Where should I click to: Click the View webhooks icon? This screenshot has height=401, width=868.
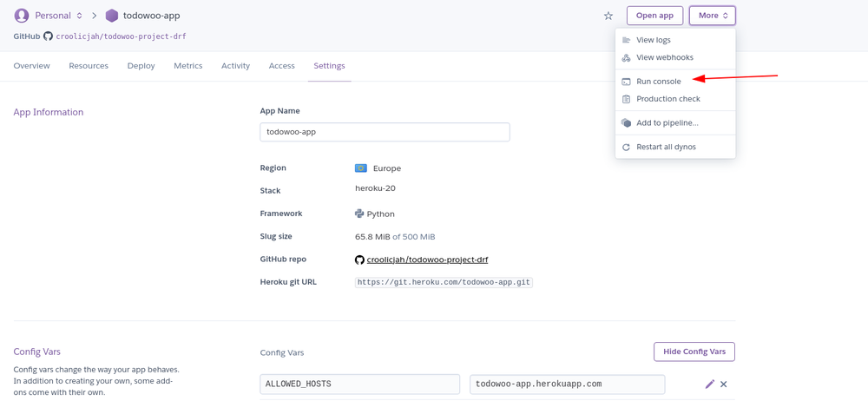click(626, 57)
